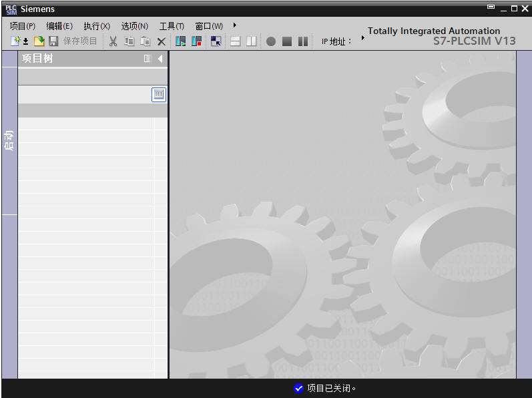
Task: Open the 工具(T) menu
Action: tap(172, 26)
